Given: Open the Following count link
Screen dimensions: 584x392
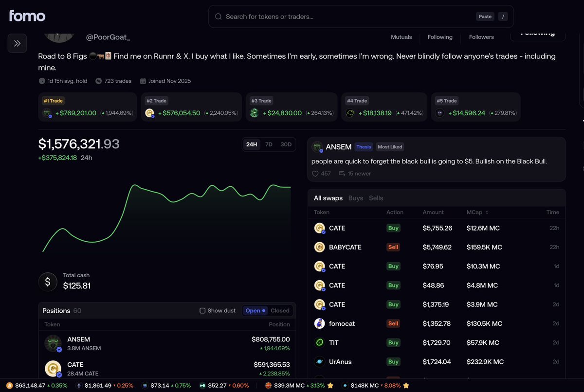Looking at the screenshot, I should click(x=440, y=37).
